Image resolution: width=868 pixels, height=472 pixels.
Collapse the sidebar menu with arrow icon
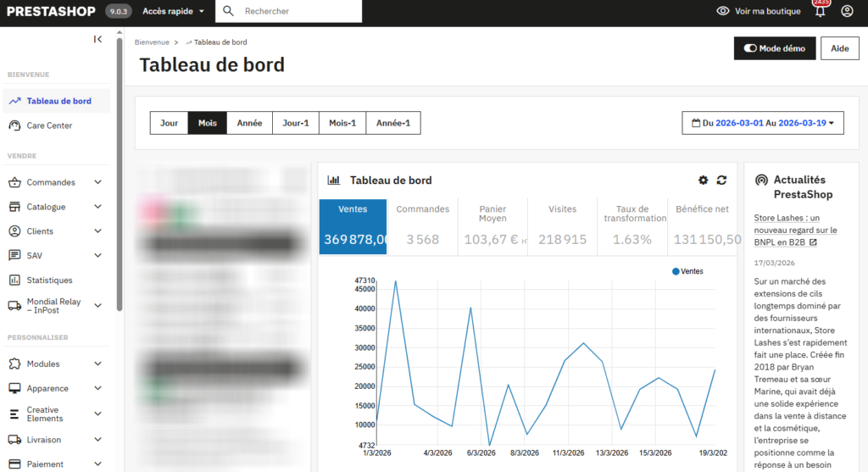pos(97,39)
